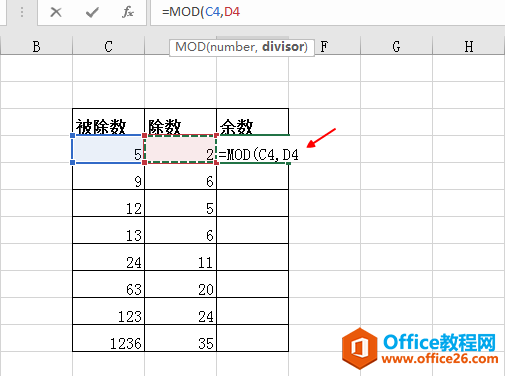Select the divisor cell with value 11
This screenshot has width=505, height=376.
180,257
